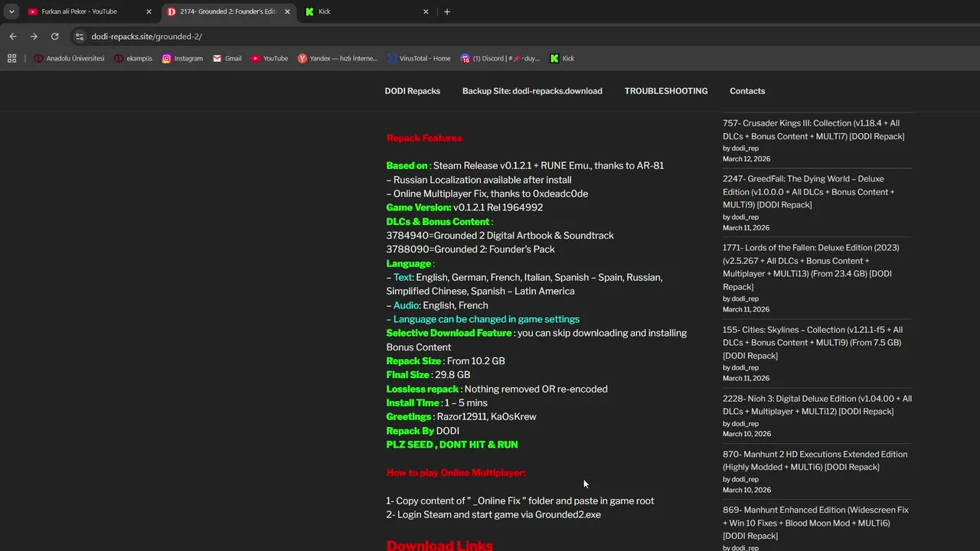Open DODI Repacks menu item
This screenshot has width=980, height=551.
[x=412, y=91]
